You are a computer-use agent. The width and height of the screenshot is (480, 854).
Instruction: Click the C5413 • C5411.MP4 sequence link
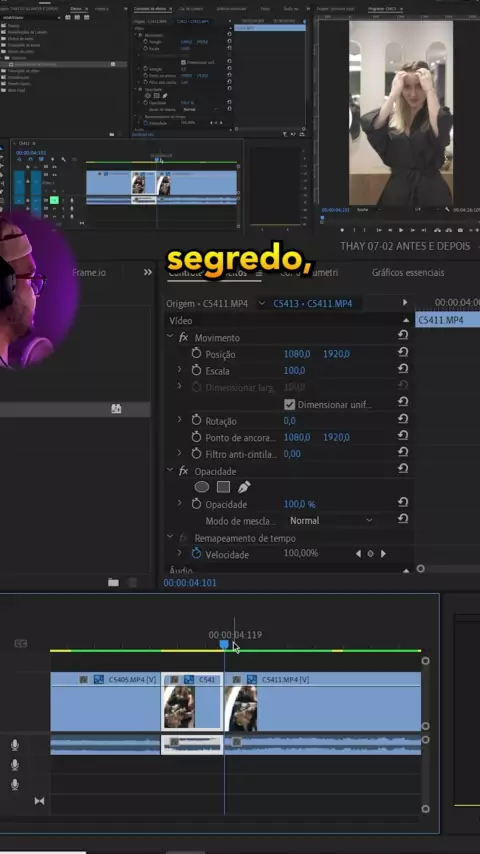tap(313, 303)
